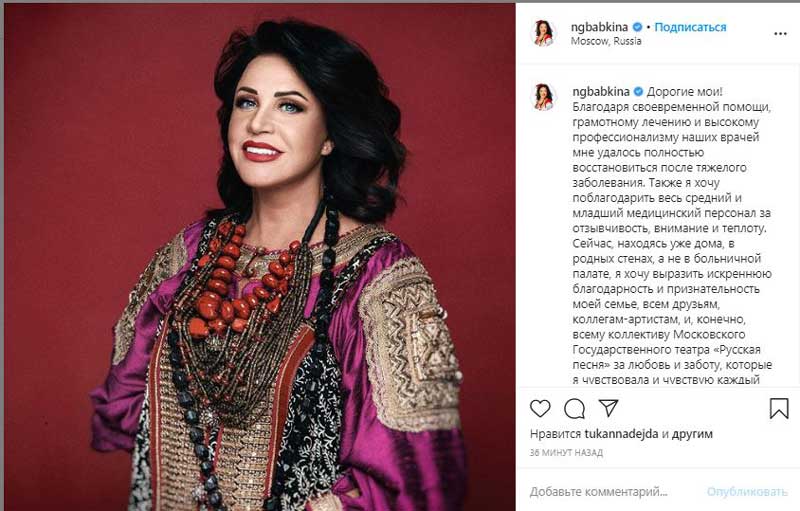Click ngbabkina avatar next to caption

pyautogui.click(x=544, y=97)
